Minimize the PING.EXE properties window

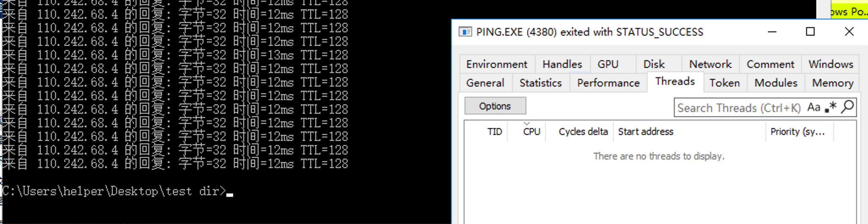pos(772,32)
